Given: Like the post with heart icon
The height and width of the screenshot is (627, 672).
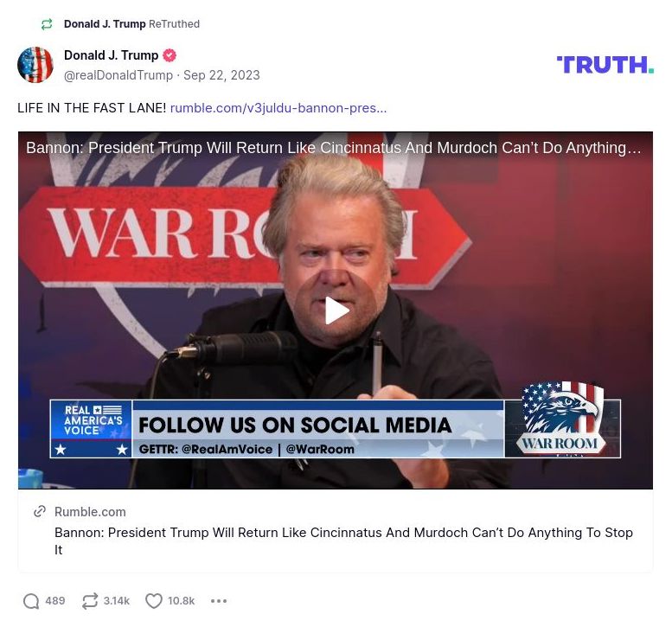Looking at the screenshot, I should pos(154,601).
